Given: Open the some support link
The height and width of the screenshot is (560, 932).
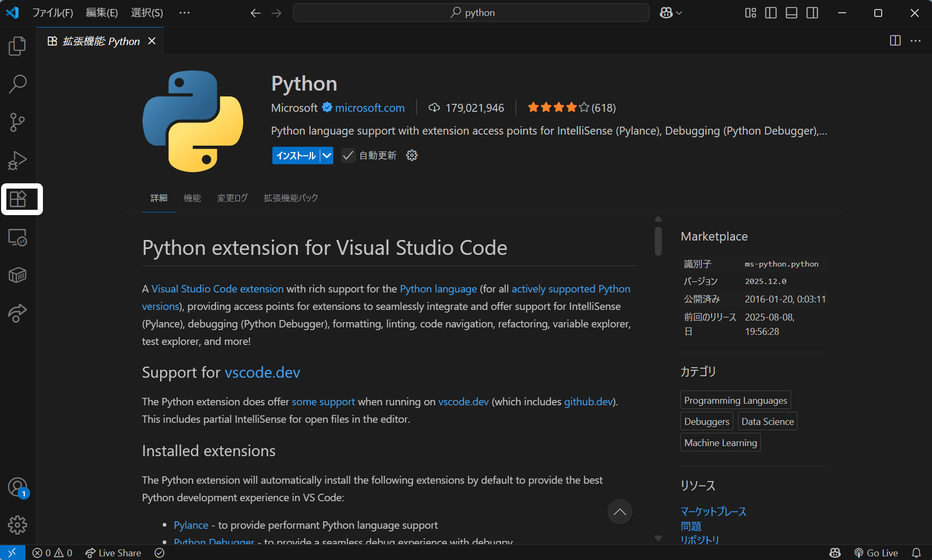Looking at the screenshot, I should 323,402.
